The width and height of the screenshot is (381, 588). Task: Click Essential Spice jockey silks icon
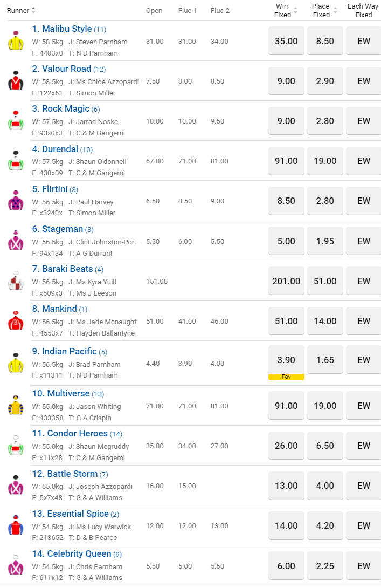[x=16, y=525]
